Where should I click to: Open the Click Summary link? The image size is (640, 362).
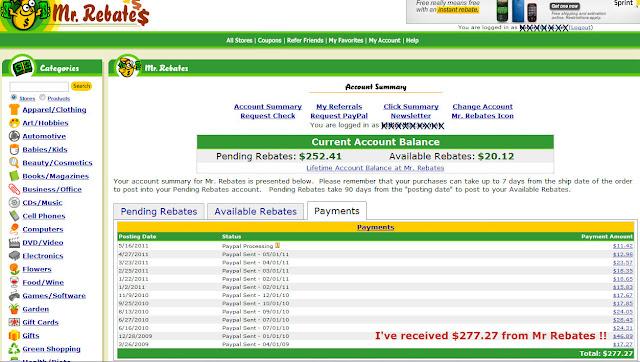411,107
